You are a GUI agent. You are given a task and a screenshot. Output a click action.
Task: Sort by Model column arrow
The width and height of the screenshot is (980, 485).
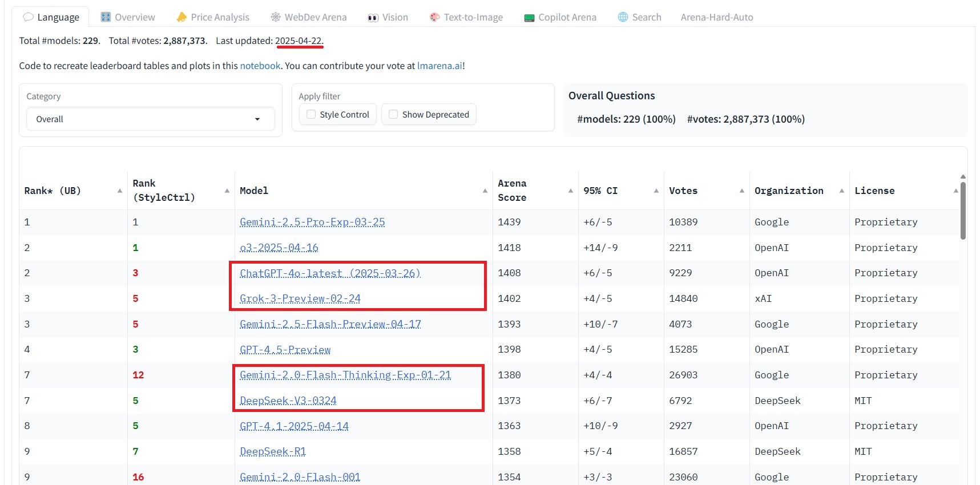[x=485, y=191]
